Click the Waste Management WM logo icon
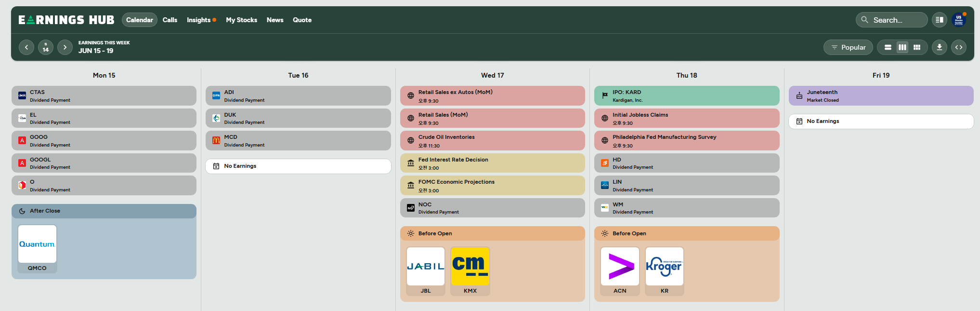This screenshot has height=311, width=980. (605, 208)
